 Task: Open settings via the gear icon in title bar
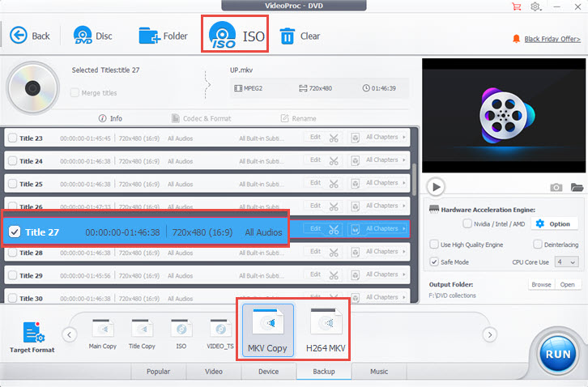click(535, 6)
